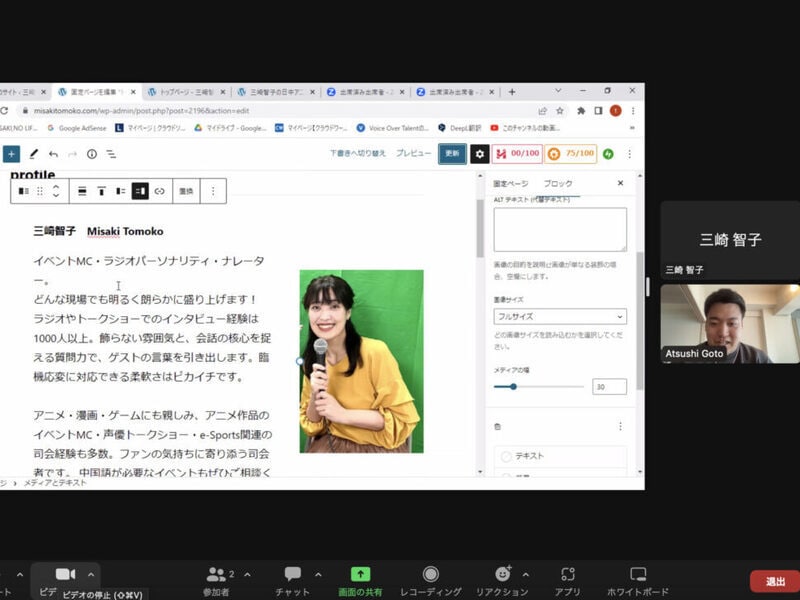The height and width of the screenshot is (600, 800).
Task: Expand the reactions options caret
Action: 526,574
